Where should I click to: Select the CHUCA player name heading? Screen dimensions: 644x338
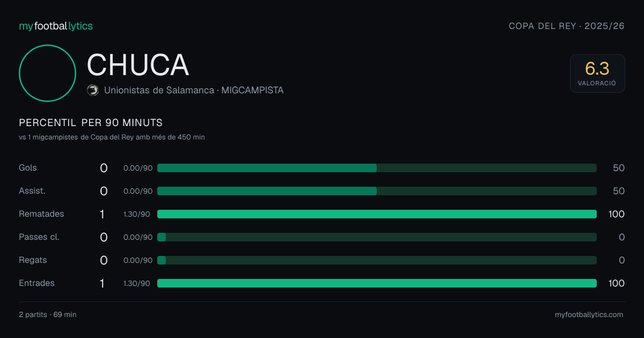(138, 65)
